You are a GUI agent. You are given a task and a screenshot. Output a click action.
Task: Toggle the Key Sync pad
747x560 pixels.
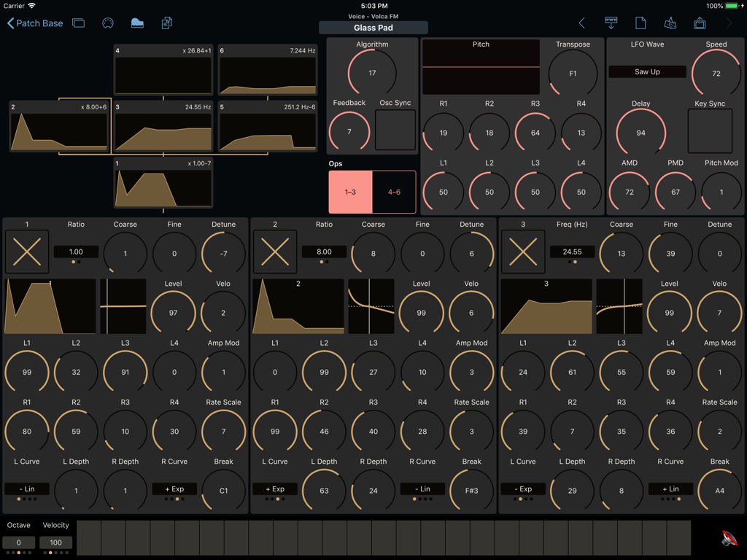pos(709,130)
